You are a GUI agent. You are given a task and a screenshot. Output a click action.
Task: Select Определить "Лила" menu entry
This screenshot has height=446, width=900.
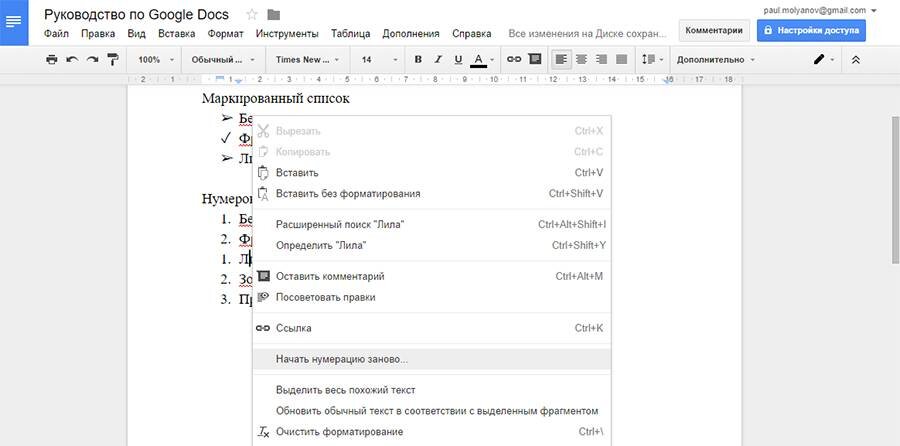432,246
